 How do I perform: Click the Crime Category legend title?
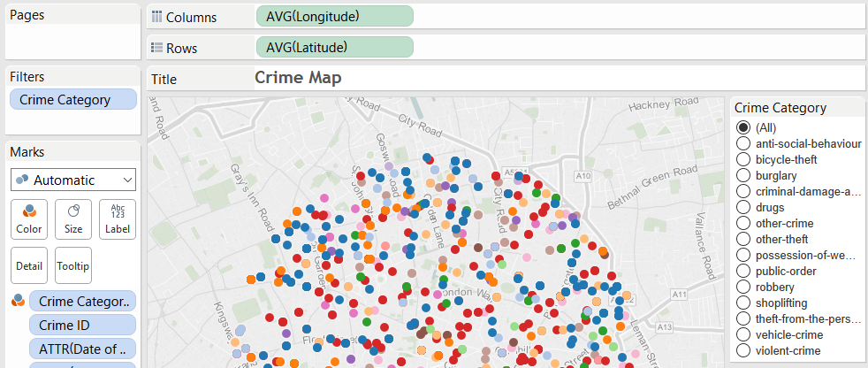point(780,108)
